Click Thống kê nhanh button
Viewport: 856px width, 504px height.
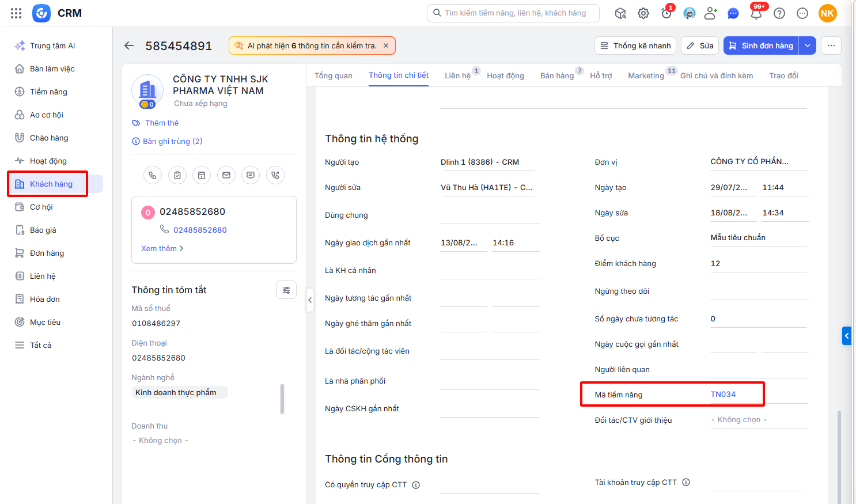(636, 46)
